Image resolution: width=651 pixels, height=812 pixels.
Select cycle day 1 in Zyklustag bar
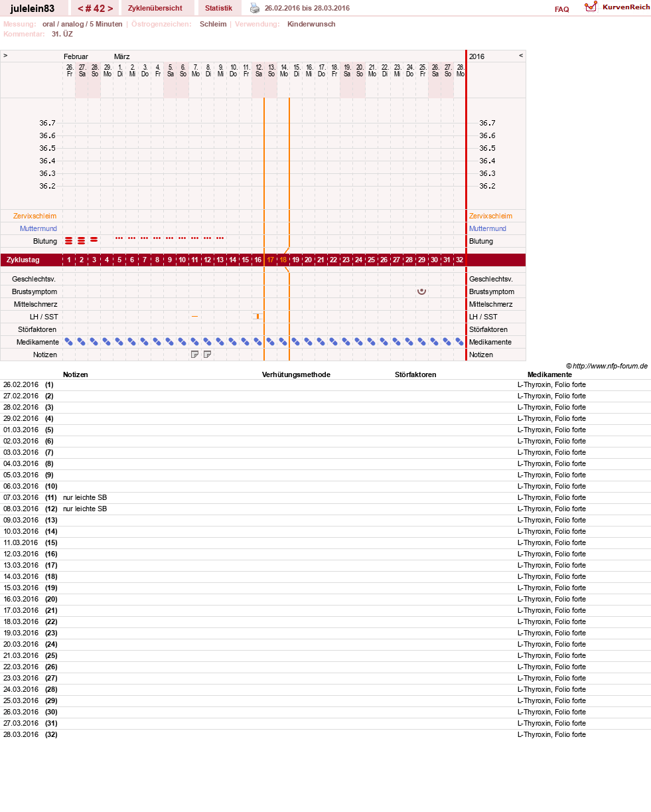pyautogui.click(x=69, y=260)
